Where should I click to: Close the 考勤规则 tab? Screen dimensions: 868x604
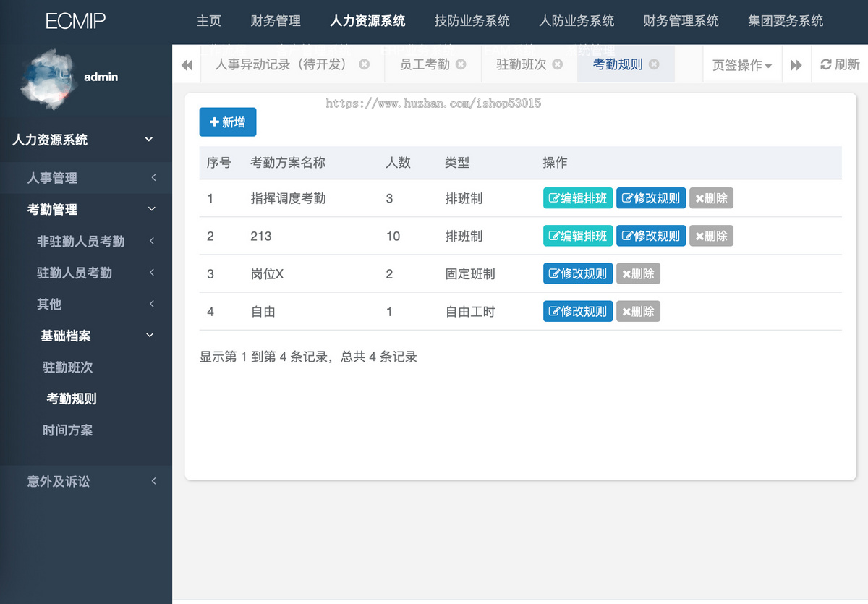point(654,64)
